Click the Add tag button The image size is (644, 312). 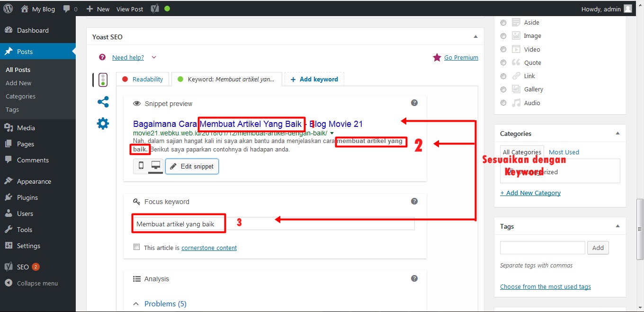[598, 248]
